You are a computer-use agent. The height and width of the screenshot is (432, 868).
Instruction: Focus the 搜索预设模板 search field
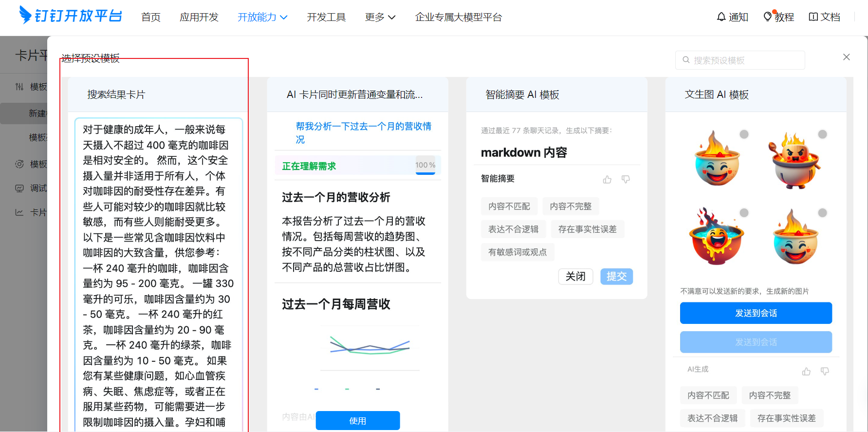pos(740,60)
